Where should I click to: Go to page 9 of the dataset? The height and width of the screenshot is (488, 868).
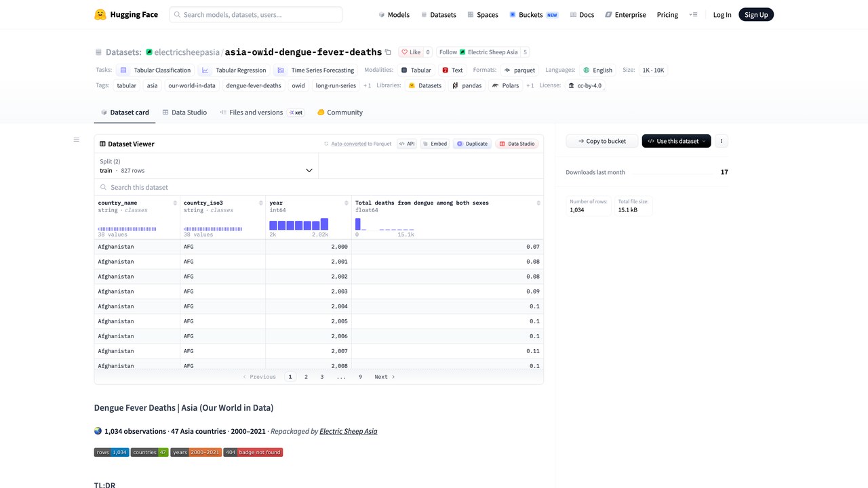(x=360, y=377)
